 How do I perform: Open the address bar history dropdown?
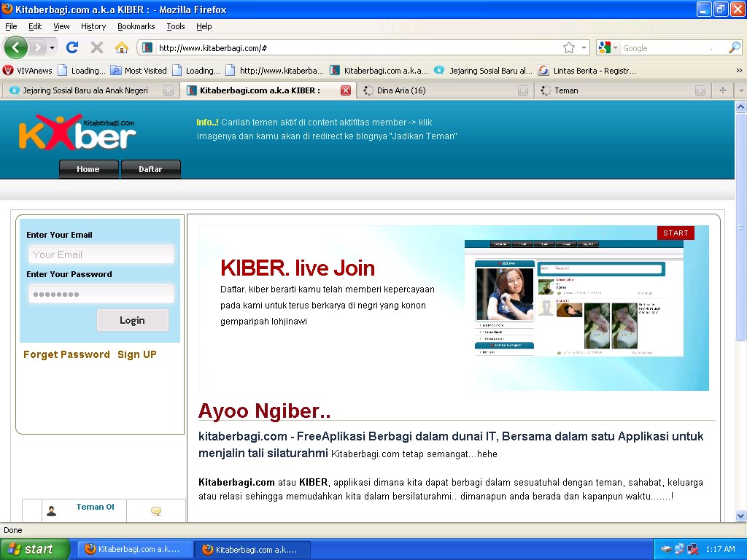pyautogui.click(x=584, y=47)
